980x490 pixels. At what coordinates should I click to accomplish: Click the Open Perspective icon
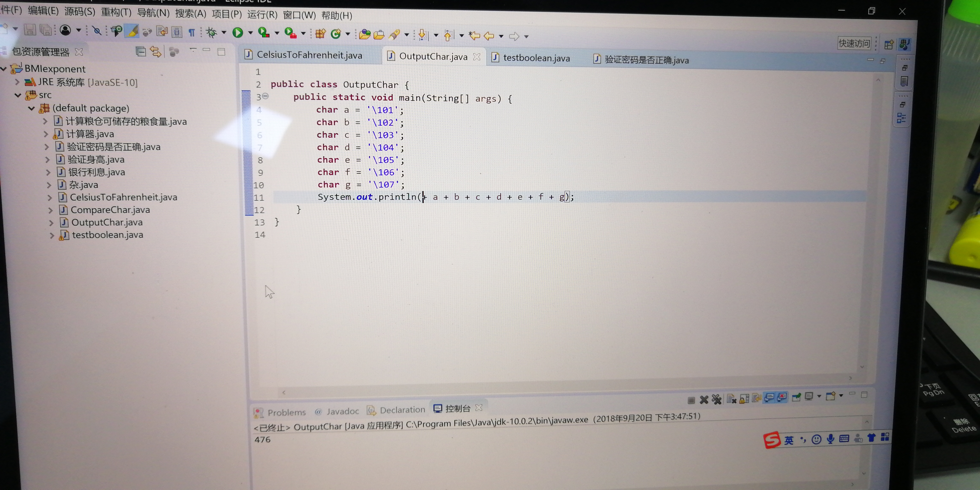pos(888,44)
